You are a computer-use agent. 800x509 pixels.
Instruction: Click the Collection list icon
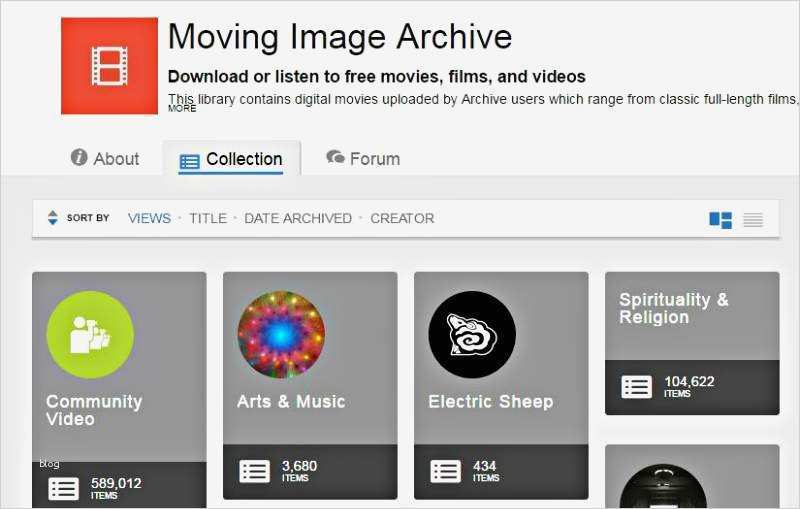(x=189, y=162)
